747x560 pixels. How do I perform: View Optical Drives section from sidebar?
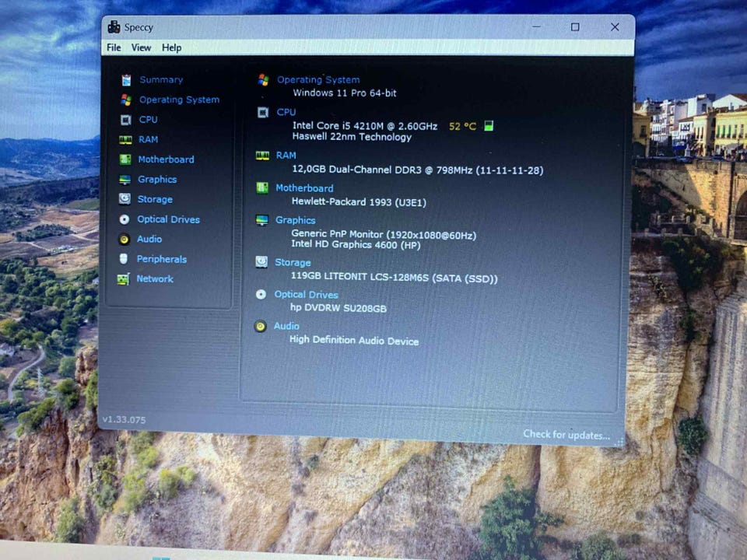coord(168,219)
